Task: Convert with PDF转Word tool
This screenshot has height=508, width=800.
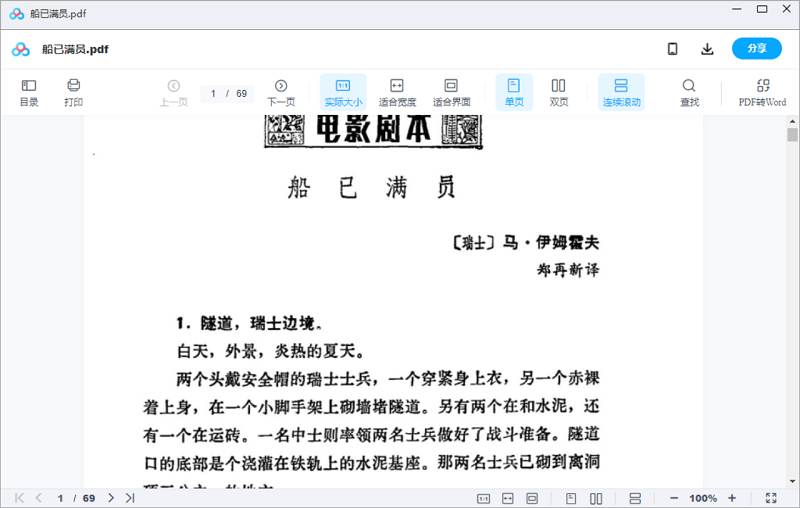Action: coord(762,93)
